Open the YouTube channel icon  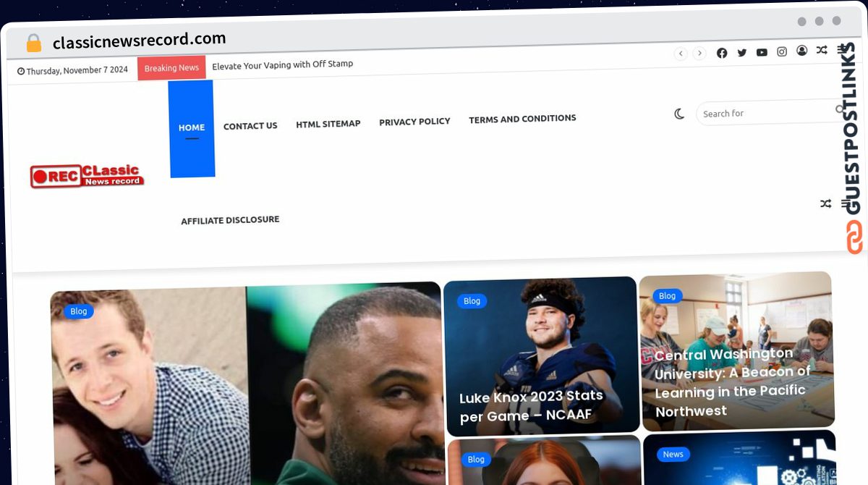click(x=762, y=52)
